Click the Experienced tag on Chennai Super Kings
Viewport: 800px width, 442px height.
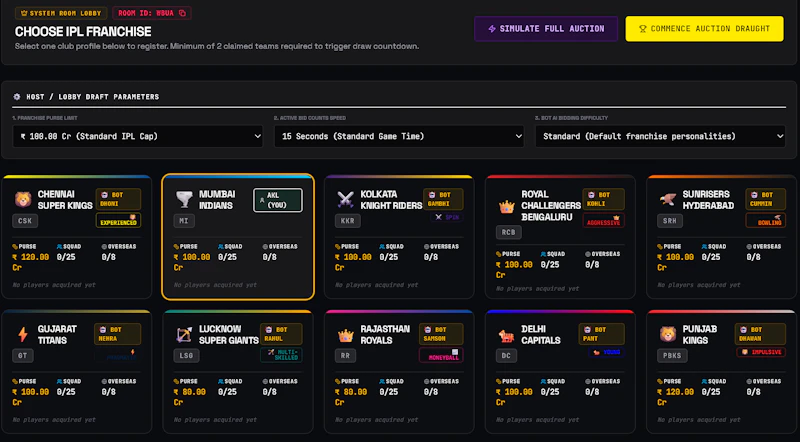[x=118, y=220]
